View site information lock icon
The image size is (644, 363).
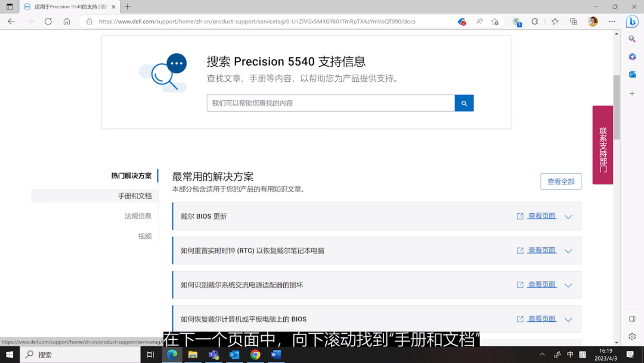89,21
